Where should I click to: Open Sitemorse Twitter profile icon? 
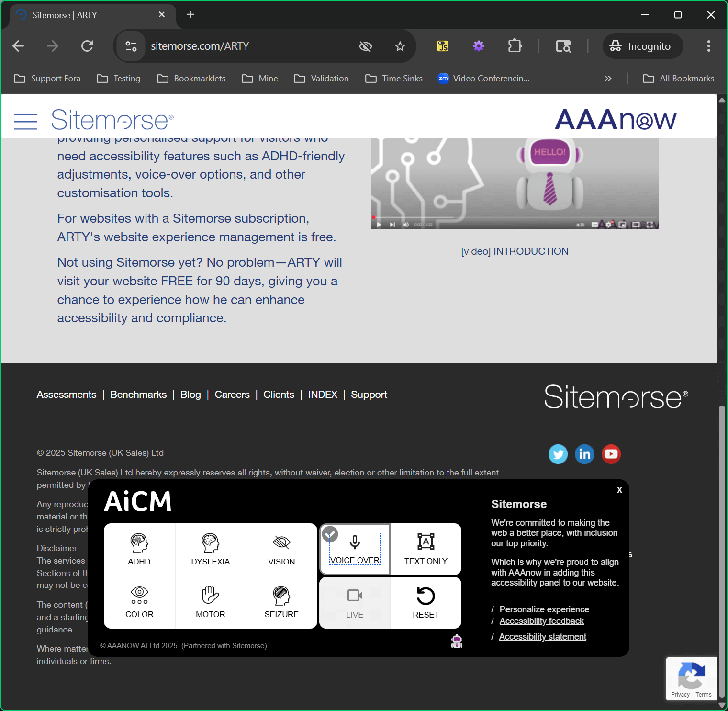(558, 454)
